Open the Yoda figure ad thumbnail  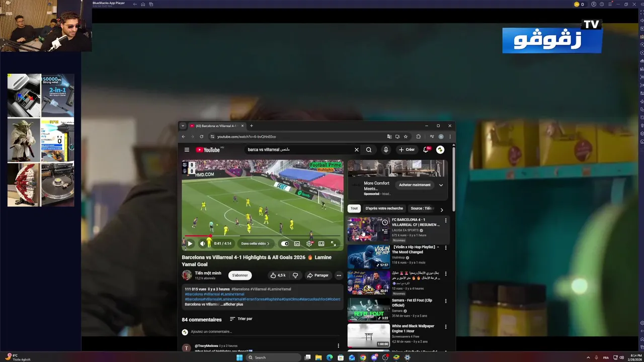(x=24, y=140)
